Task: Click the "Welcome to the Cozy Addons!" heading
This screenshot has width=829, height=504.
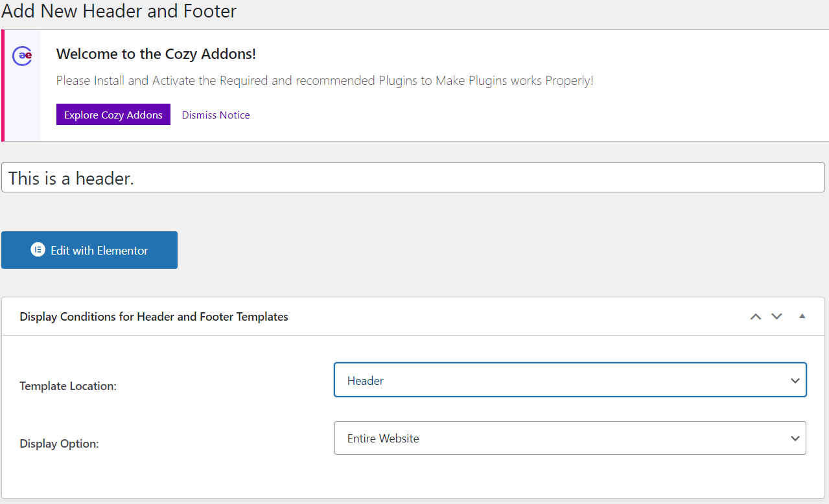Action: pyautogui.click(x=156, y=54)
